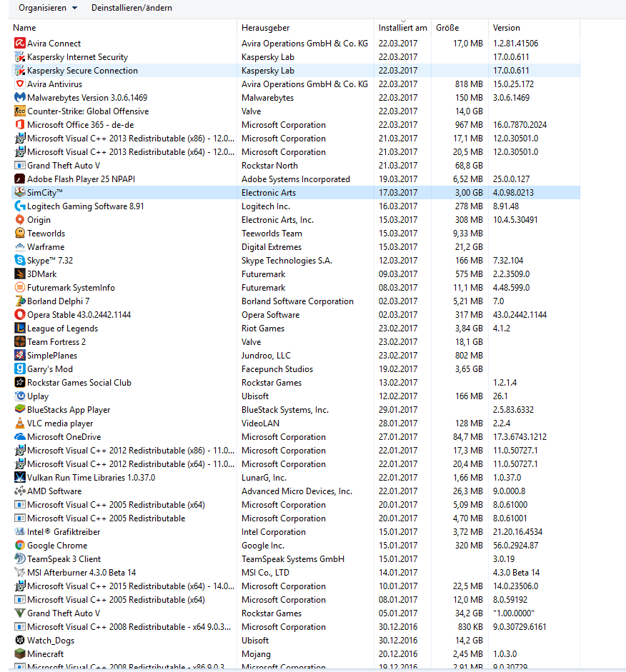626x672 pixels.
Task: Click the TeamSpeak 3 Client icon
Action: tap(20, 559)
